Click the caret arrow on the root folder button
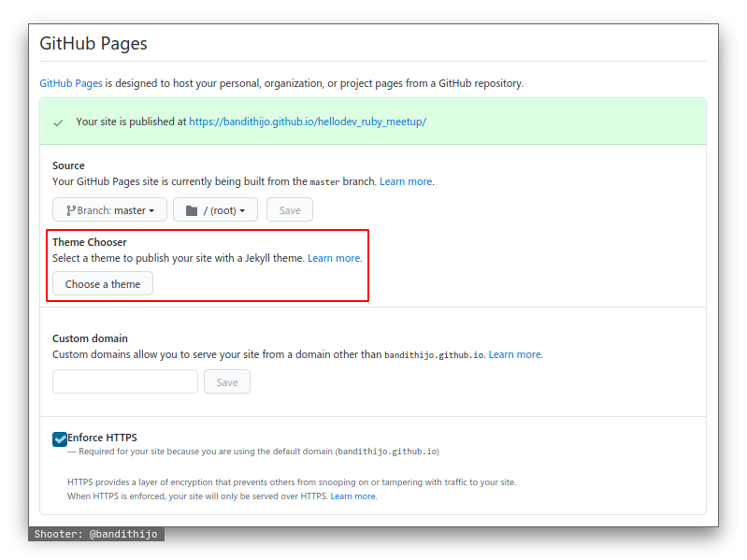 coord(242,211)
